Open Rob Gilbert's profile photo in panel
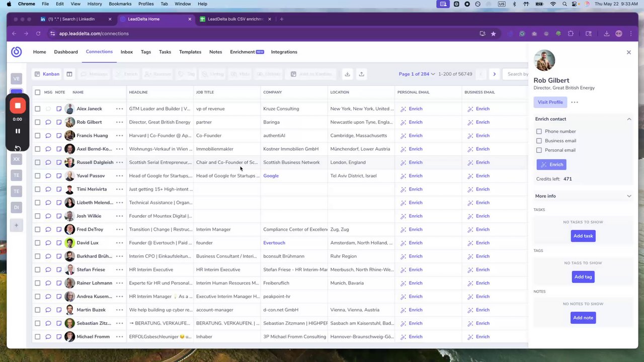 click(x=544, y=60)
